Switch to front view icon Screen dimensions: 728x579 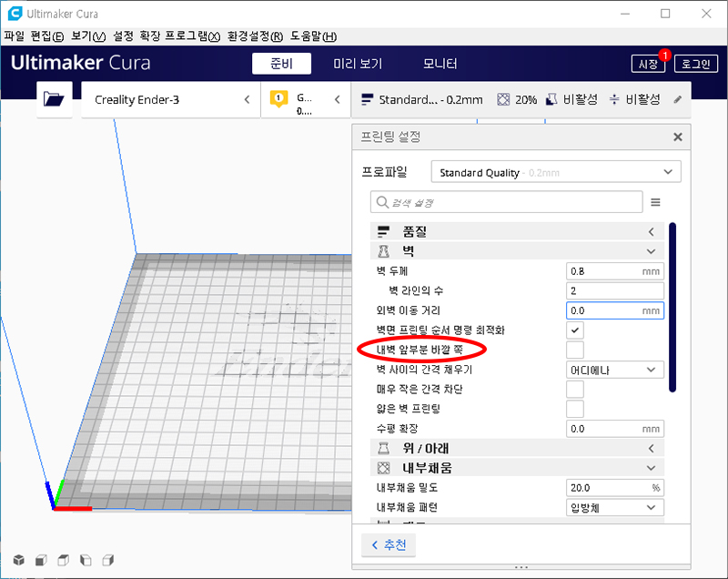[41, 560]
